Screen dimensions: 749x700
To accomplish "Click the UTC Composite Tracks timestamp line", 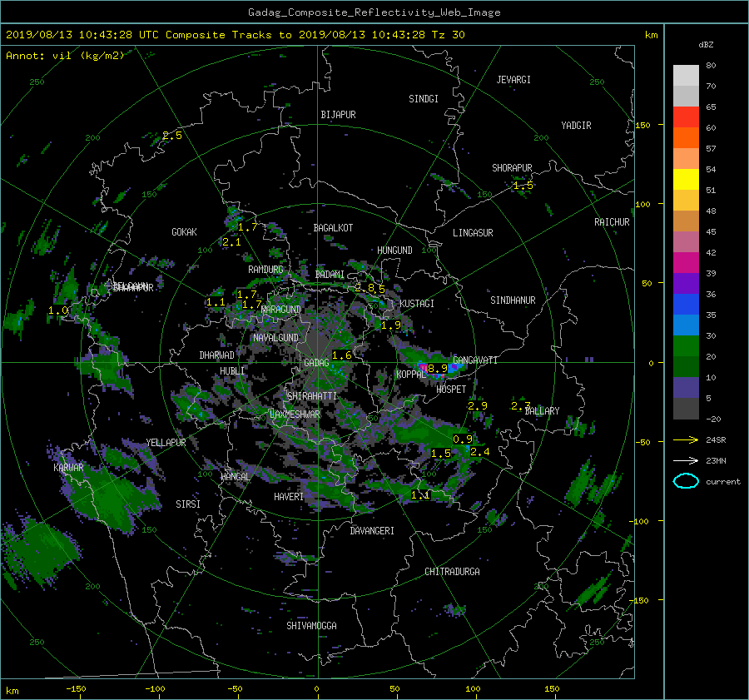I will [235, 35].
